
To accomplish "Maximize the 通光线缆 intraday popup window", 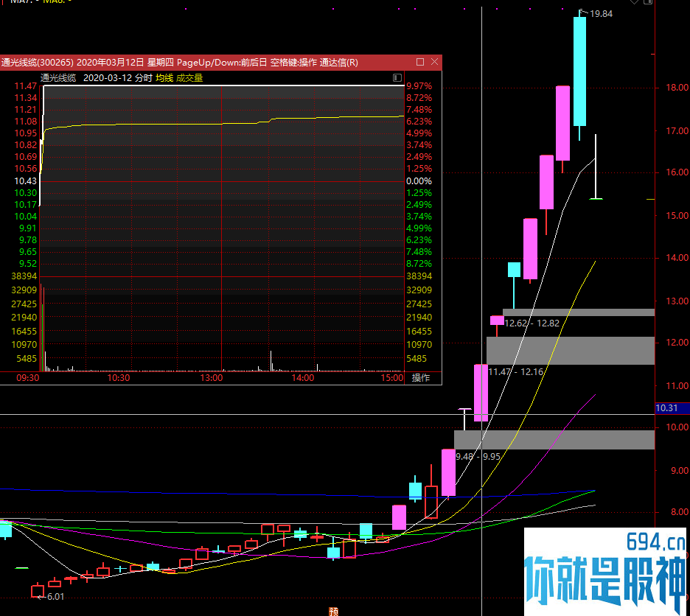I will 419,62.
